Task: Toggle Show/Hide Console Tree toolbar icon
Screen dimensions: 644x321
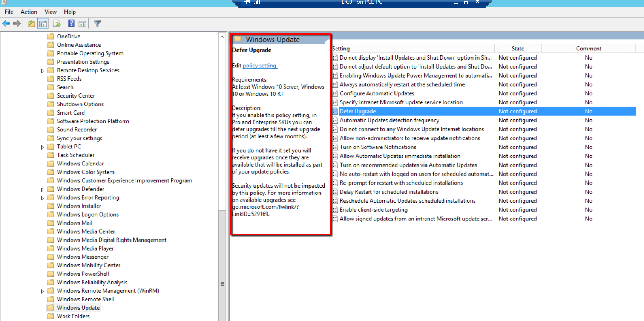Action: tap(43, 24)
